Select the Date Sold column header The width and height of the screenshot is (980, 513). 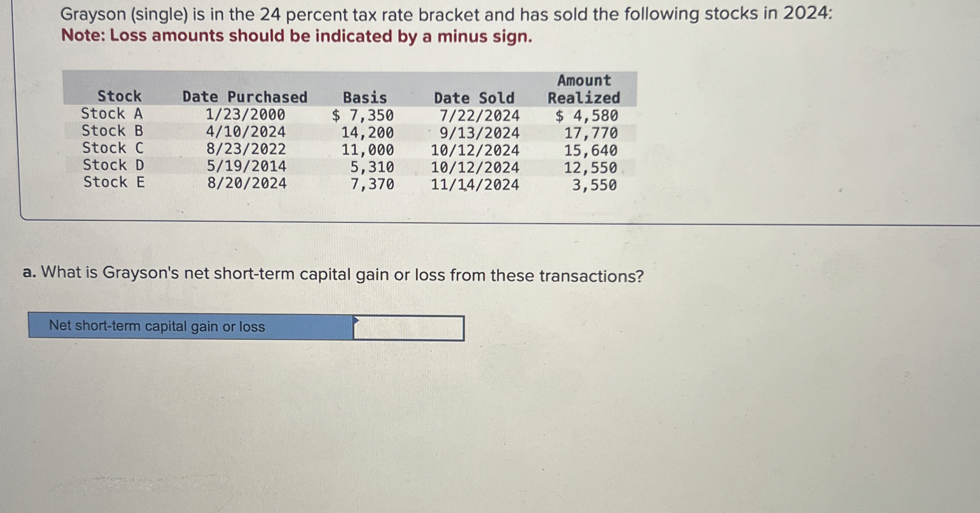click(x=473, y=98)
